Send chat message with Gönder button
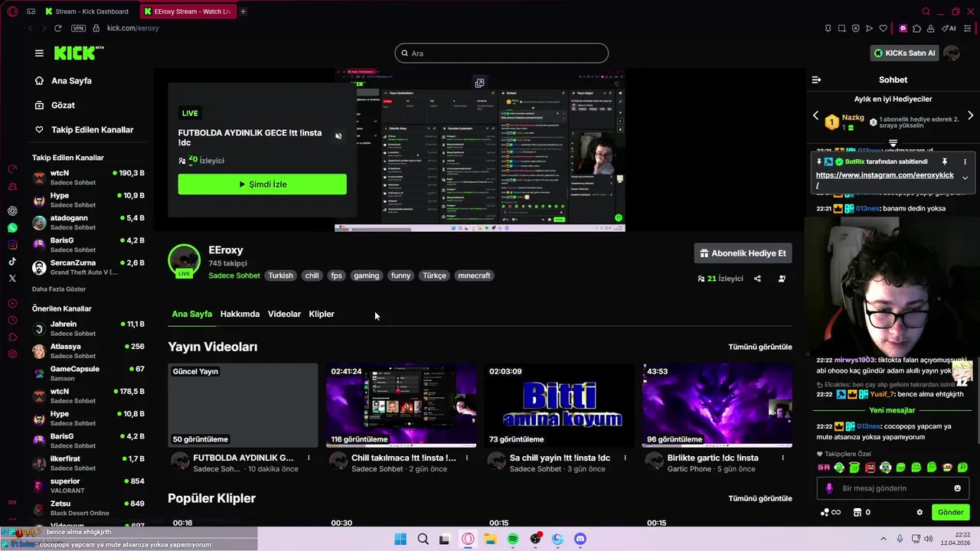This screenshot has width=980, height=551. [950, 512]
